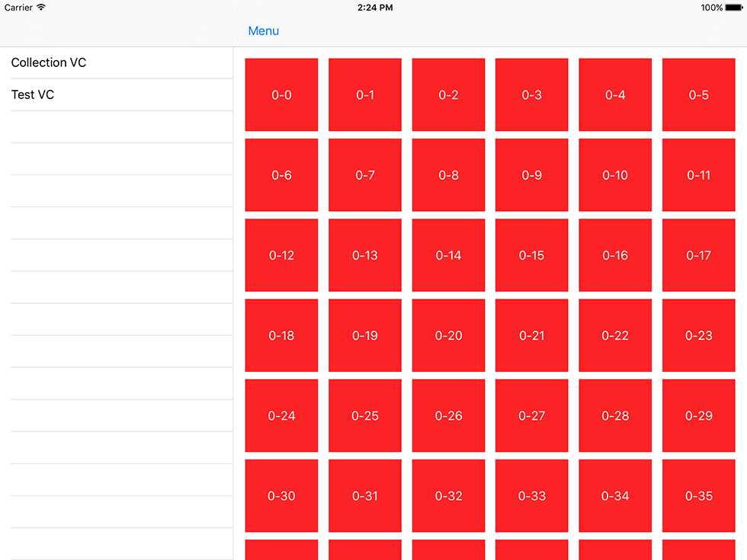The image size is (747, 560).
Task: Choose the 0-7 tile
Action: [x=365, y=174]
